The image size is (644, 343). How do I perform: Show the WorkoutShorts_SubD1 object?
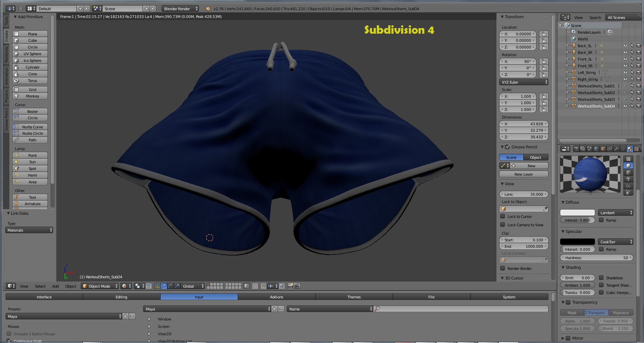(x=625, y=86)
